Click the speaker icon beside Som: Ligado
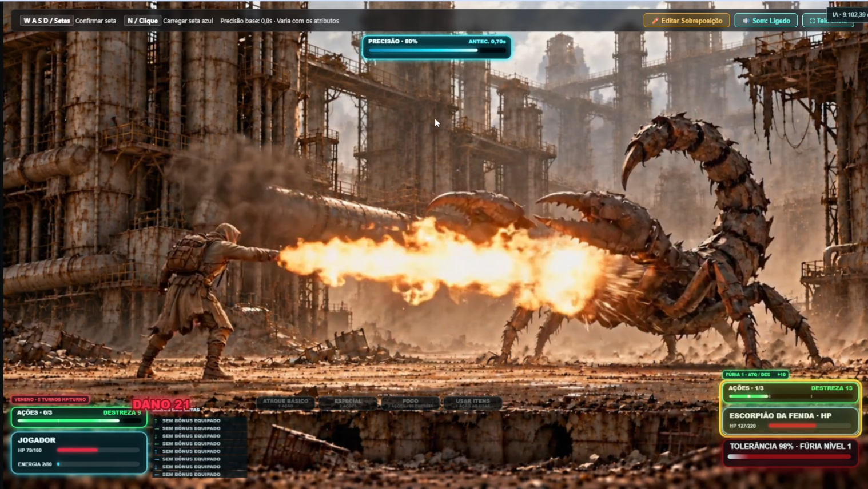The height and width of the screenshot is (489, 868). [x=746, y=21]
